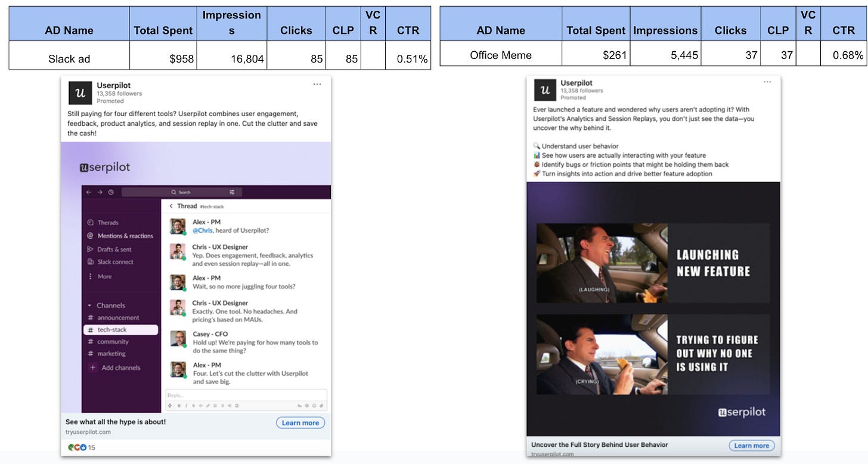Click the Thread back chevron
This screenshot has width=868, height=464.
(x=171, y=206)
